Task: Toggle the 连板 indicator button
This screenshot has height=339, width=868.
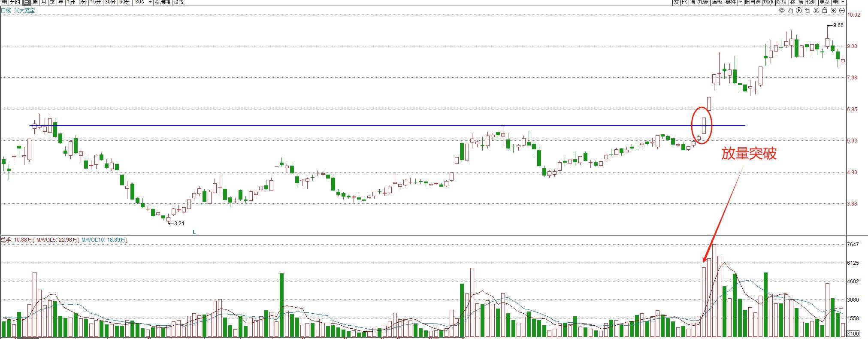Action: pyautogui.click(x=717, y=2)
